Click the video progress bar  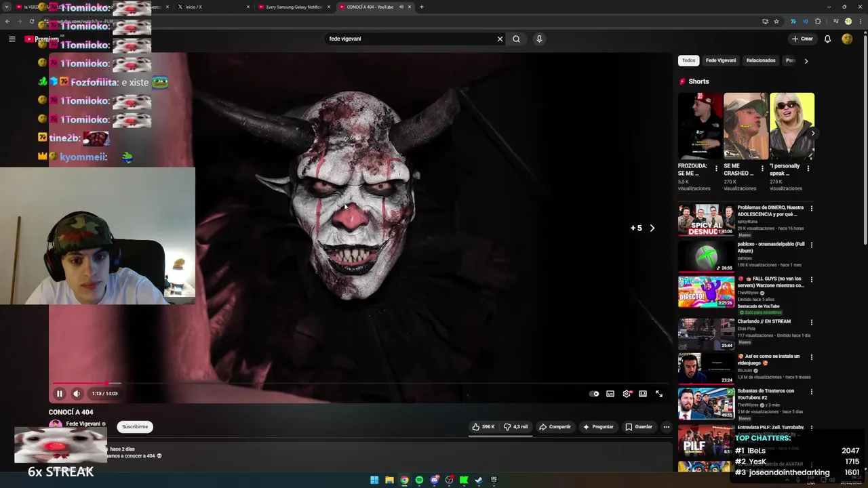(x=360, y=383)
